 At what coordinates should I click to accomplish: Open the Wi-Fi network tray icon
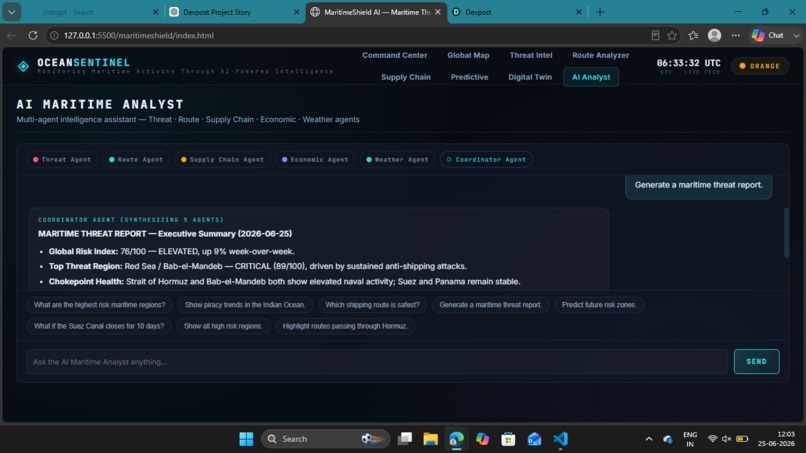point(712,439)
